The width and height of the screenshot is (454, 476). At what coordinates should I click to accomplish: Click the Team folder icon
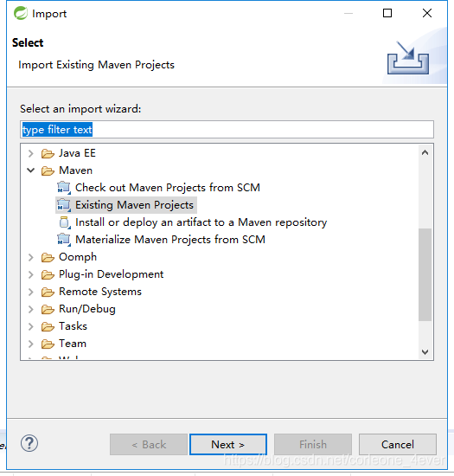[x=48, y=344]
